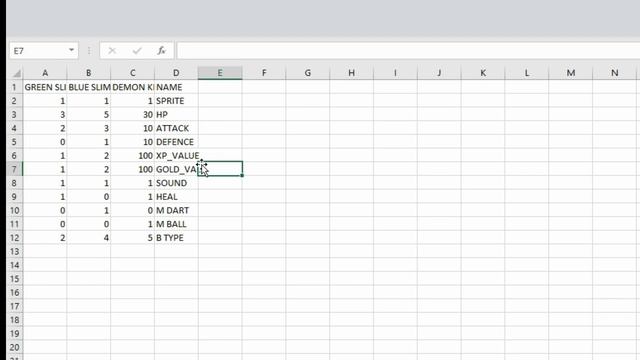Select column D header
The height and width of the screenshot is (360, 640).
pyautogui.click(x=176, y=73)
